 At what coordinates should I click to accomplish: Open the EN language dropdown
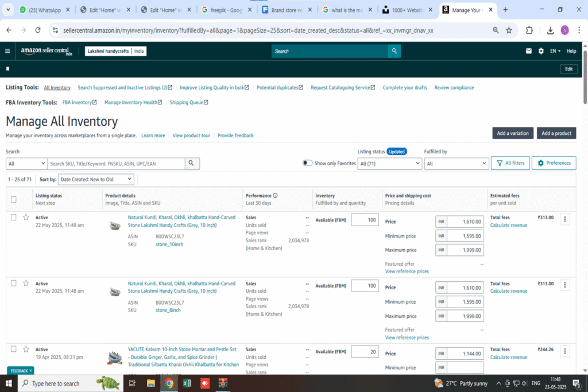coord(555,51)
